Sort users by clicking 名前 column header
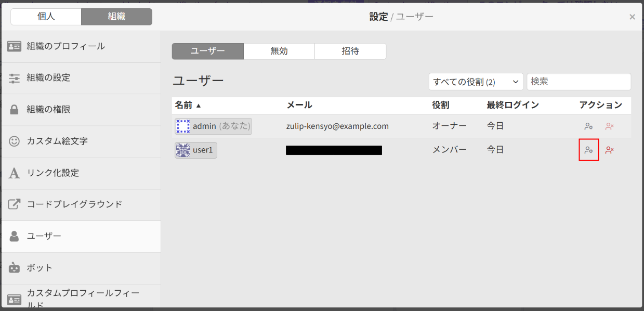Screen dimensions: 644x311 click(x=184, y=105)
